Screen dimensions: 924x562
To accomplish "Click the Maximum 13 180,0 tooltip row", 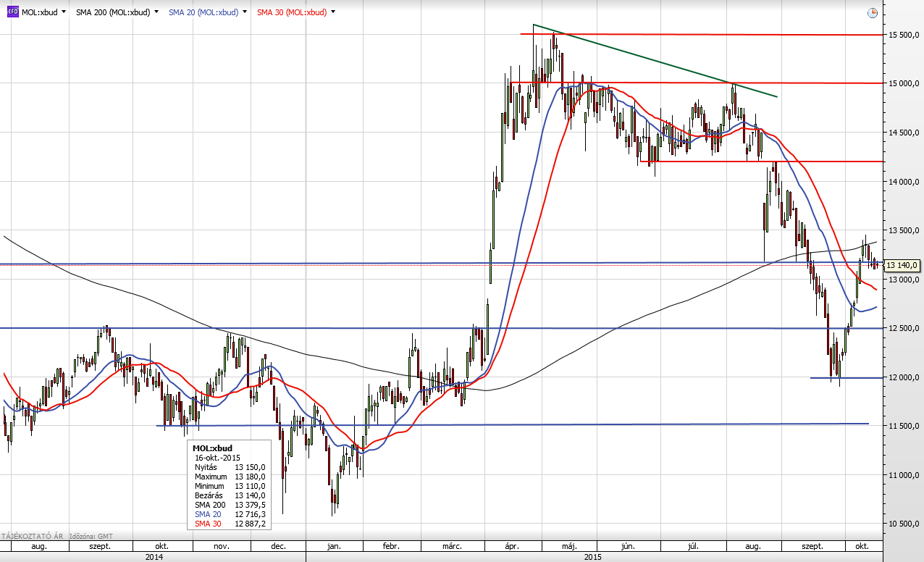I will 230,477.
